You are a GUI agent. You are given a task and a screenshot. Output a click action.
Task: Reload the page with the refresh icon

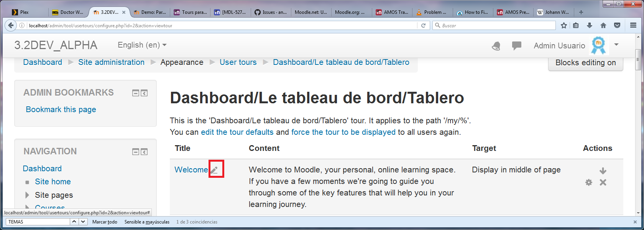pyautogui.click(x=423, y=25)
